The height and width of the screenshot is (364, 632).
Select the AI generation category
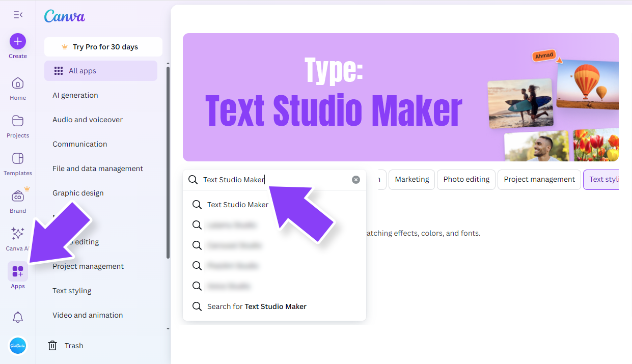coord(75,95)
